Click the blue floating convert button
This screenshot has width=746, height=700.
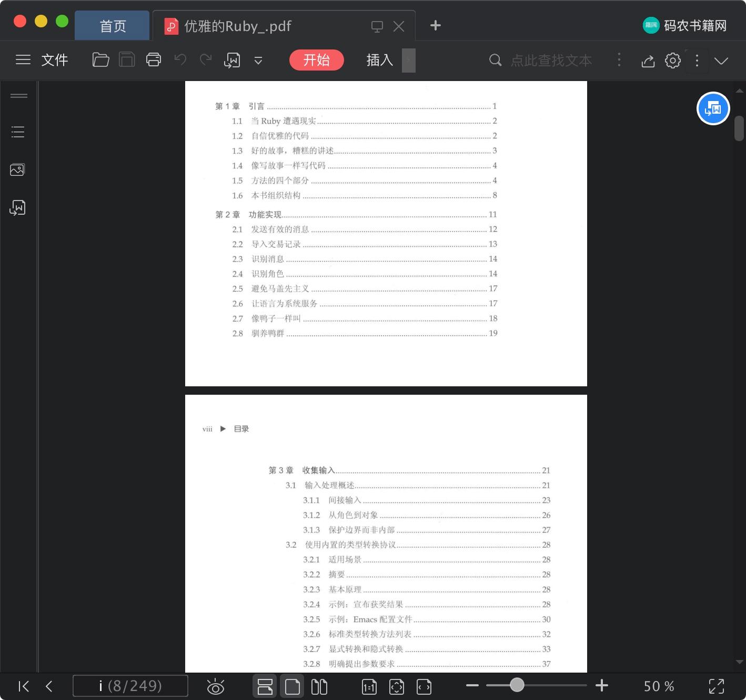(x=713, y=108)
